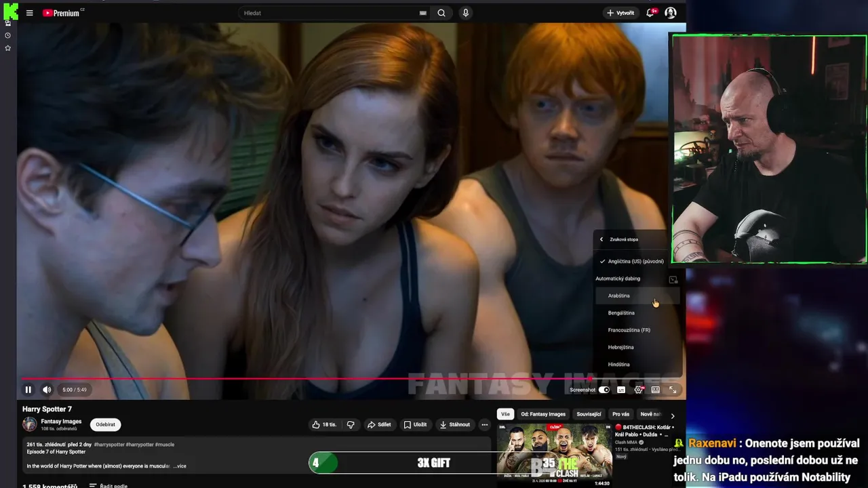The image size is (868, 488).
Task: Click the Hledat search input field
Action: 329,13
